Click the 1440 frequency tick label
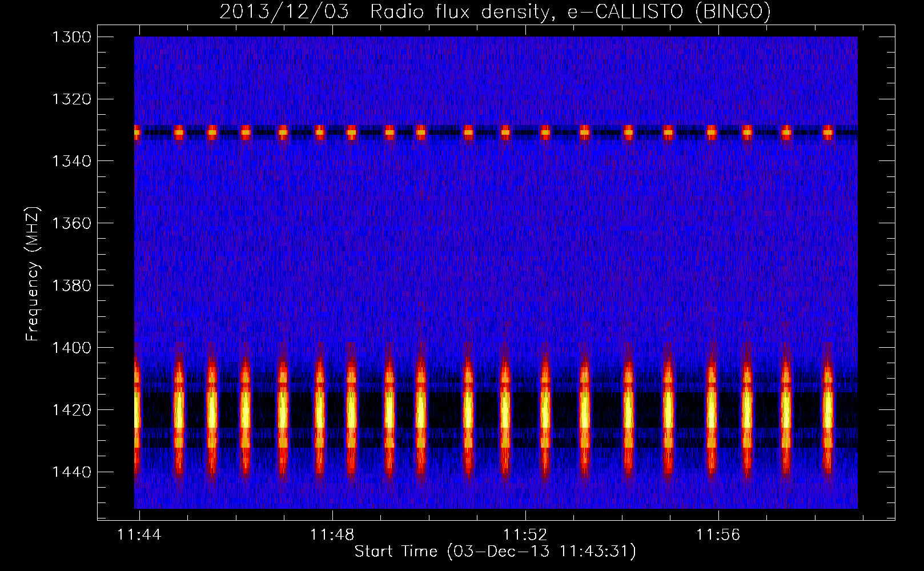The image size is (924, 571). [71, 472]
